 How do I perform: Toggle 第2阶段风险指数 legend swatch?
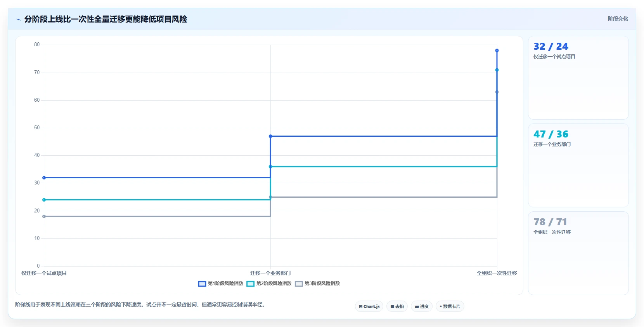(x=250, y=284)
